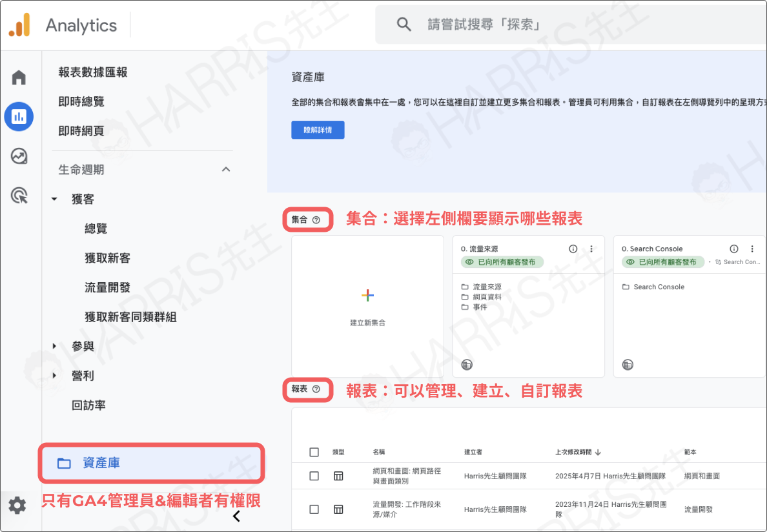Click the 瞭解詳情 button
The height and width of the screenshot is (532, 767).
tap(318, 130)
